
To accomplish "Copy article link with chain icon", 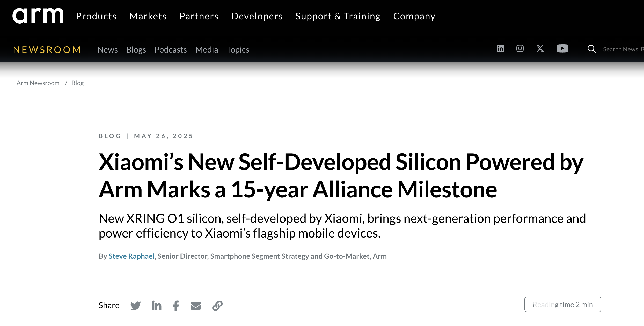I will coord(217,306).
